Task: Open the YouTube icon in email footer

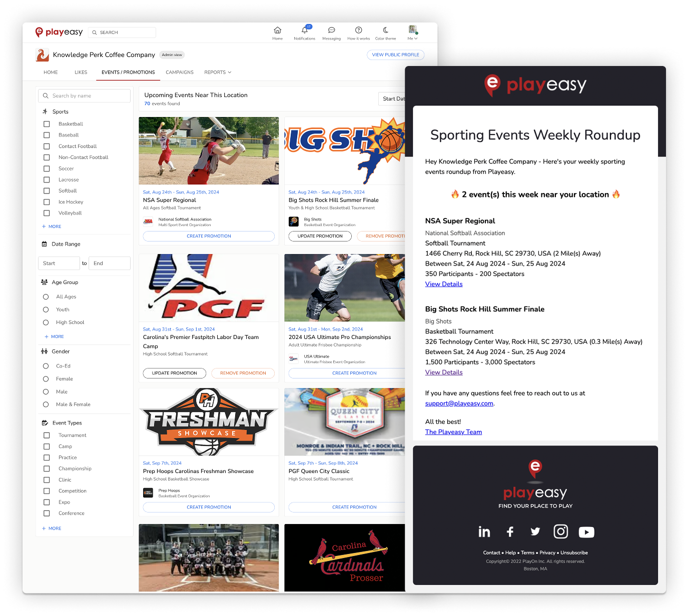Action: [x=586, y=532]
